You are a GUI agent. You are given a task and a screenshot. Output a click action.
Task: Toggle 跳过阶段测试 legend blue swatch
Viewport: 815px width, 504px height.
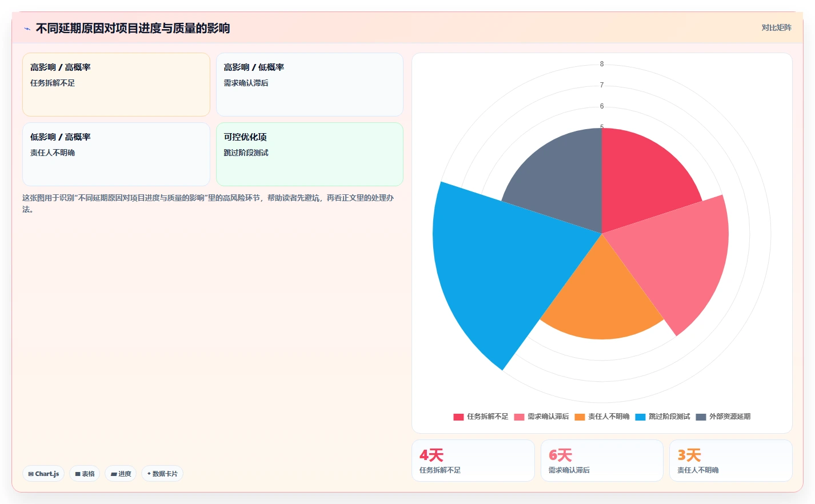tap(640, 417)
